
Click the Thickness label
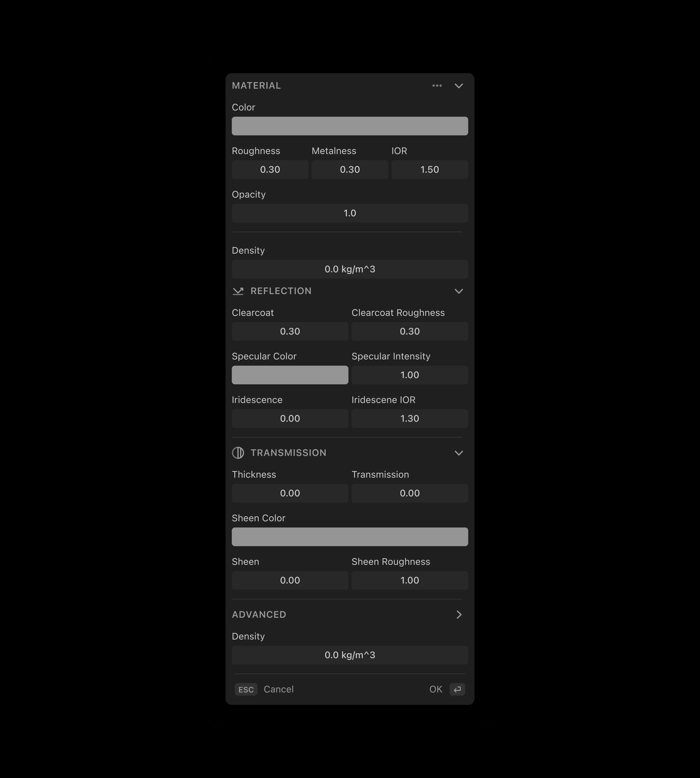pos(254,475)
